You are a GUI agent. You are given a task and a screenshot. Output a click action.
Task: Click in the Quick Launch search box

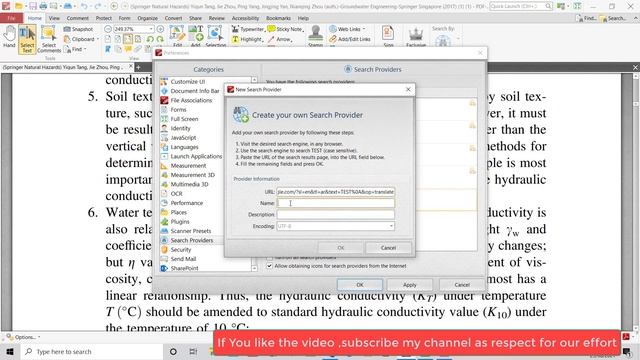coord(521,6)
